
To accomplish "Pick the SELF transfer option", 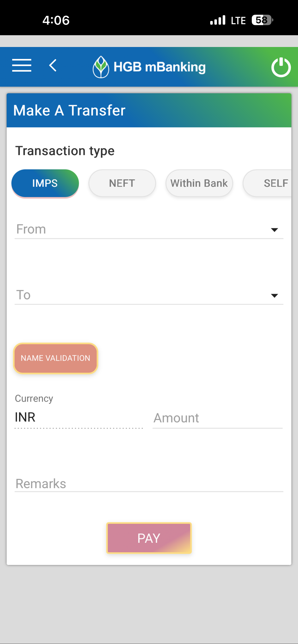I will (268, 183).
